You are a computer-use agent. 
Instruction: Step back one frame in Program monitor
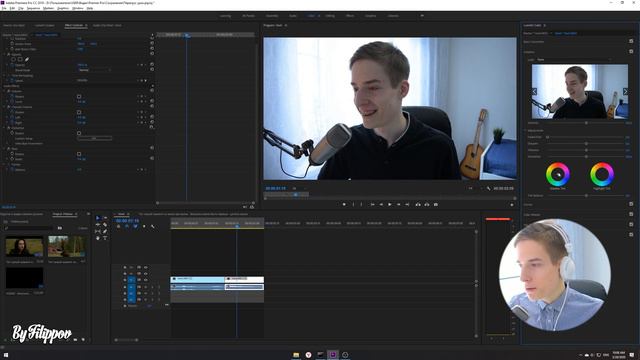pos(381,204)
